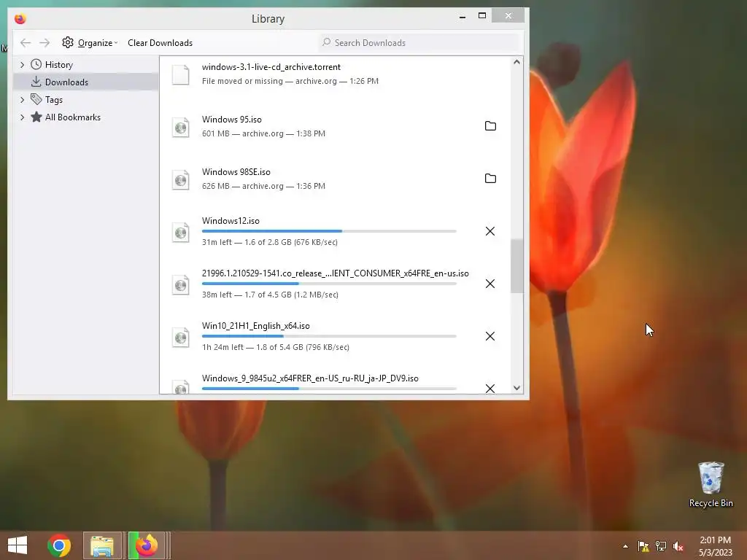Open containing folder for Windows 98SE.iso

pos(490,178)
